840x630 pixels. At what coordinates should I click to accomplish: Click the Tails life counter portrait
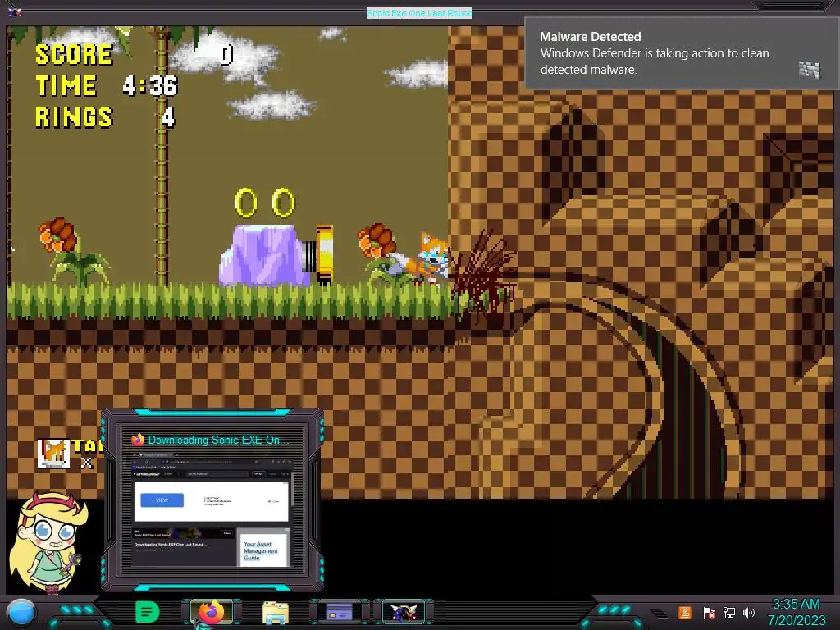(53, 454)
